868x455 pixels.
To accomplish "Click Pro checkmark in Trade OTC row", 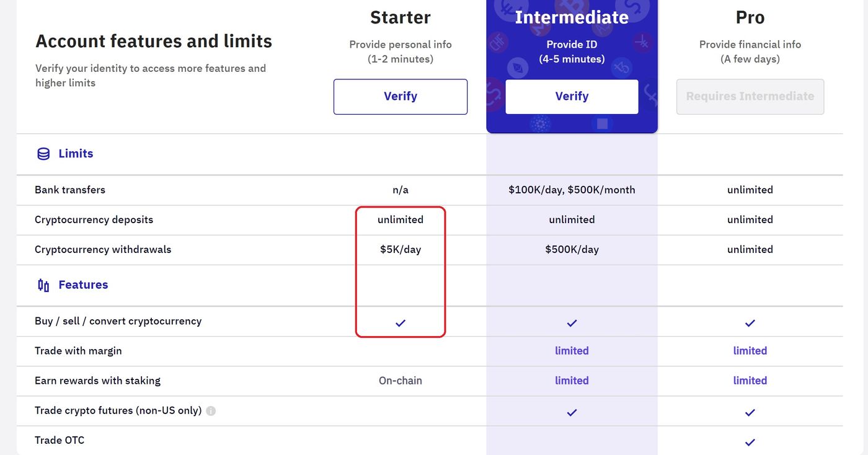I will [x=750, y=442].
